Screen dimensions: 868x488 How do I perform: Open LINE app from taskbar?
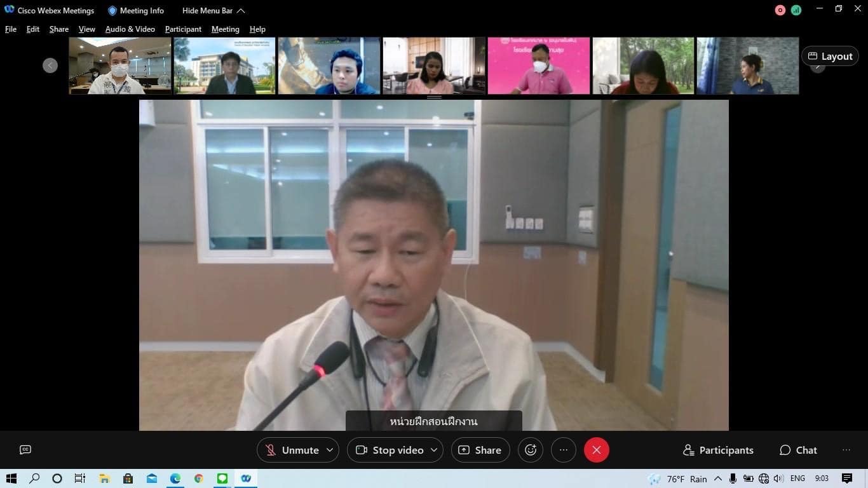click(222, 478)
